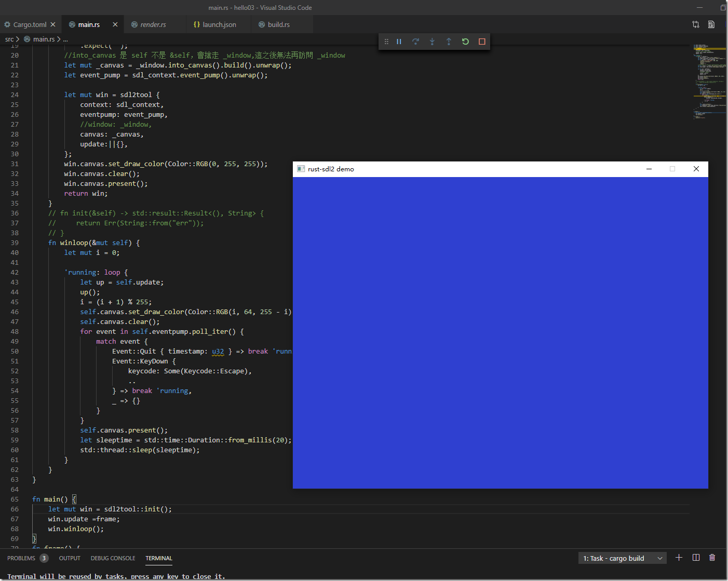This screenshot has height=581, width=728.
Task: Click 'std::thread::sleep(sleeptime);' line
Action: [140, 450]
